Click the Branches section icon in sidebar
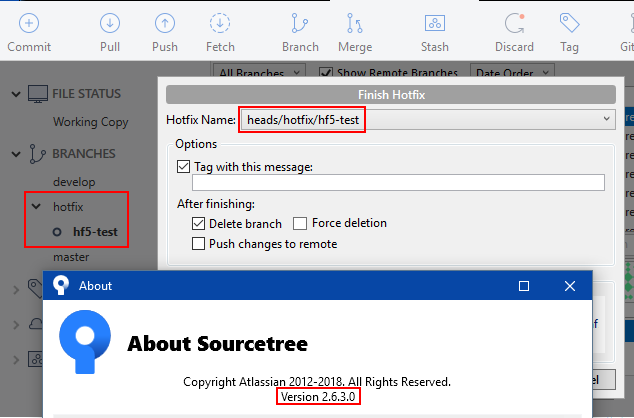The image size is (634, 418). coord(37,154)
